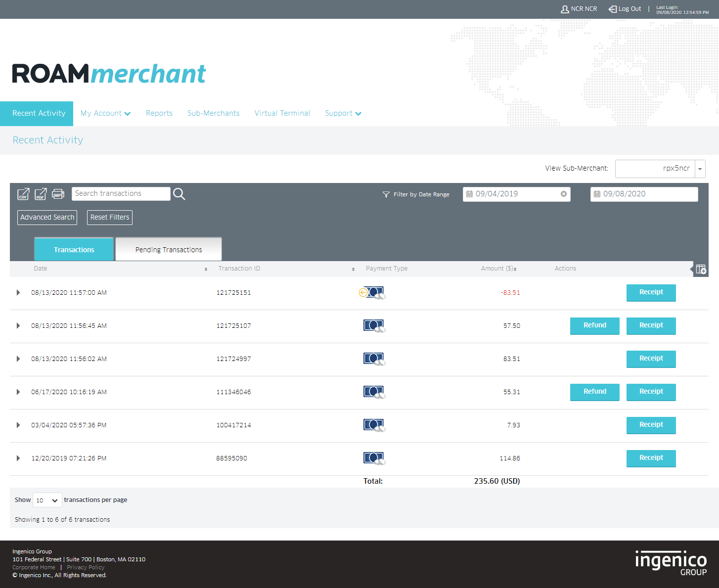
Task: Expand transaction 111346046 row details
Action: (18, 392)
